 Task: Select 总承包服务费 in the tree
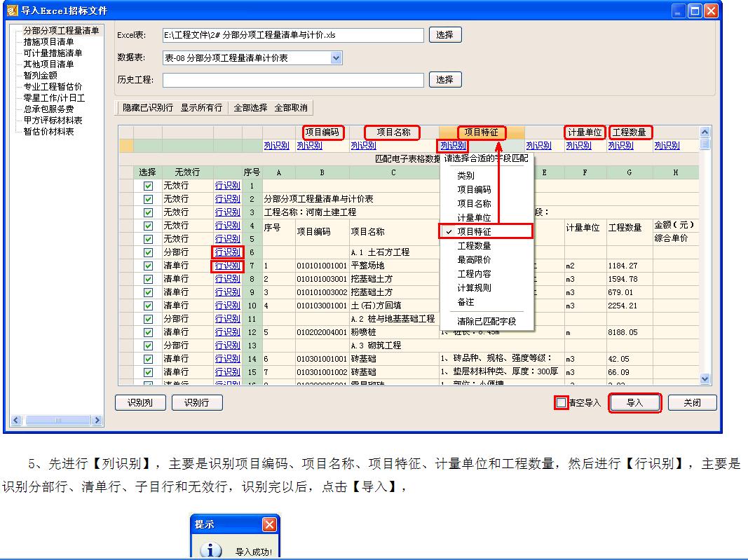(x=48, y=109)
